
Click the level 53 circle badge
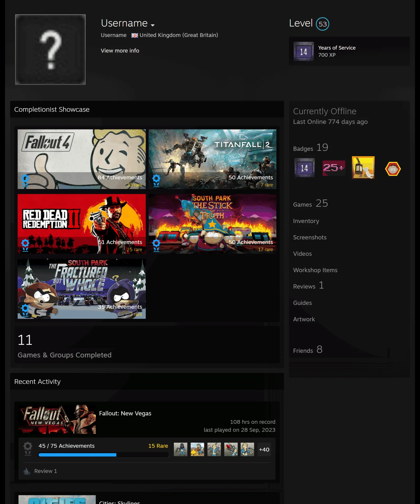(323, 24)
